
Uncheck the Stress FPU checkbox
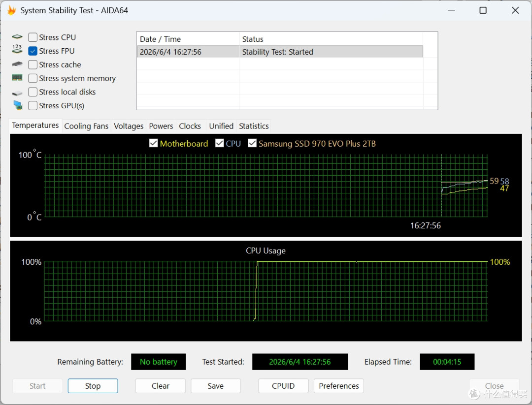pos(33,51)
